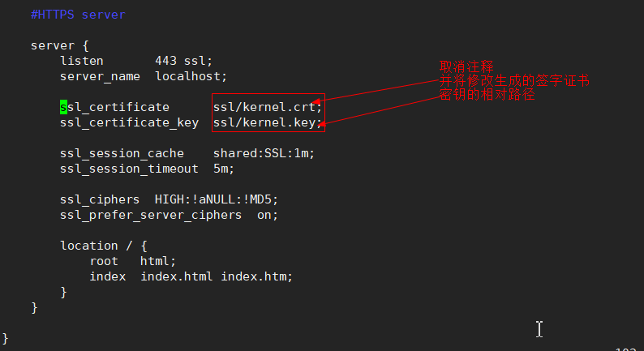Click the 'ssl_certificate_key' directive
Image resolution: width=644 pixels, height=351 pixels.
click(129, 122)
